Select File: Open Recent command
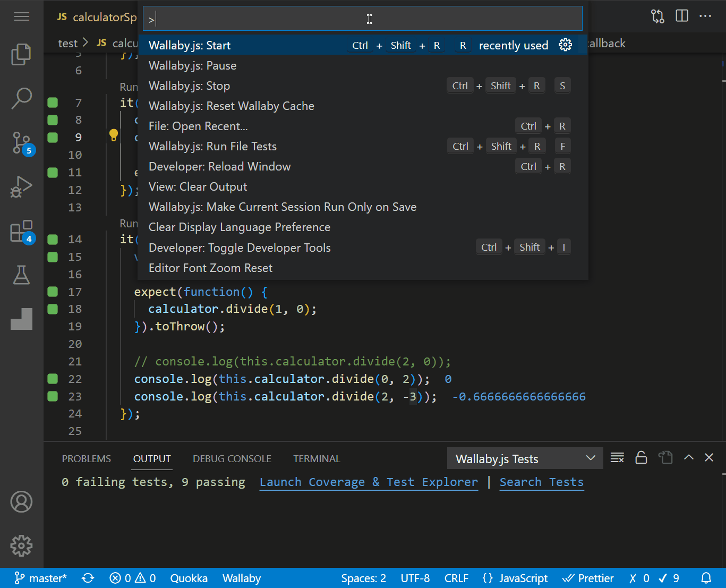726x588 pixels. (363, 126)
